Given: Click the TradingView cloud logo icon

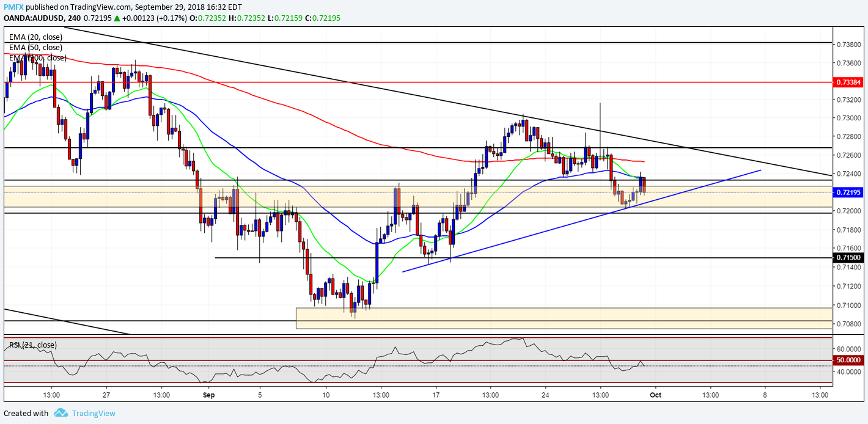Looking at the screenshot, I should (x=60, y=413).
